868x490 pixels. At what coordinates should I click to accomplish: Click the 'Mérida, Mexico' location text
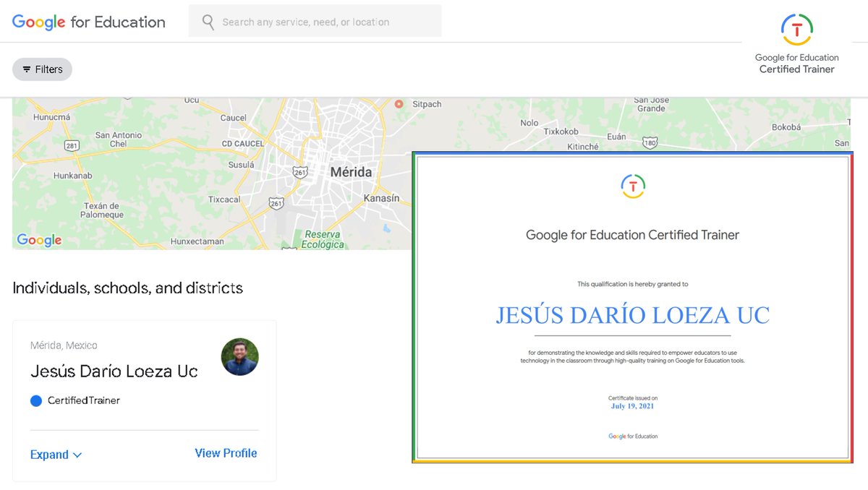(64, 345)
